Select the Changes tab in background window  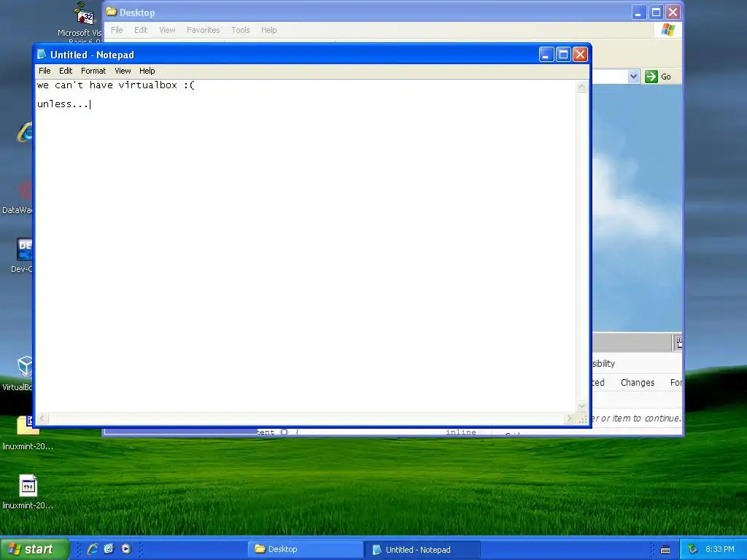tap(638, 382)
